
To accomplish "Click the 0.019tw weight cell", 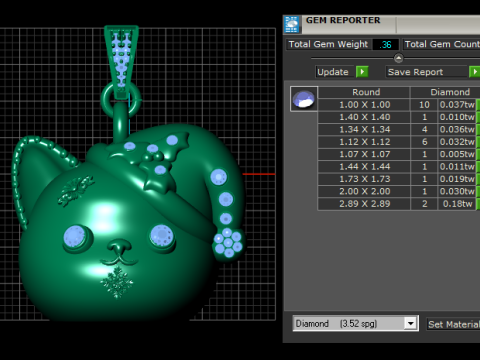I will tap(457, 179).
